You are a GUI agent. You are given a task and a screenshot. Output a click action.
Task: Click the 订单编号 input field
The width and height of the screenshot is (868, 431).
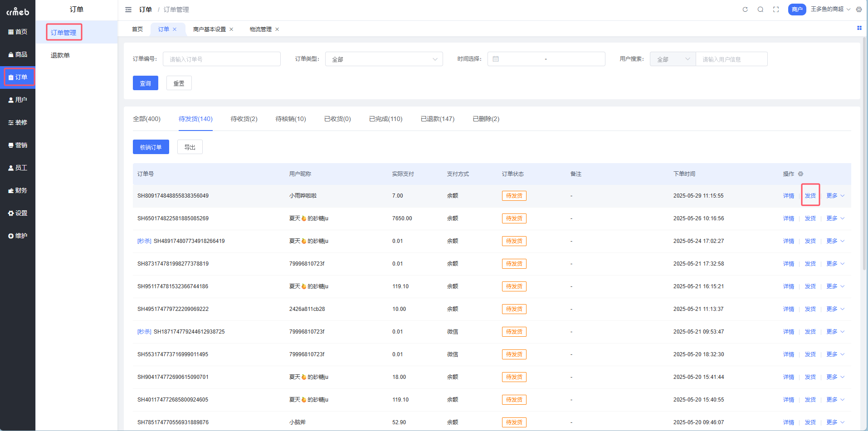coord(221,59)
